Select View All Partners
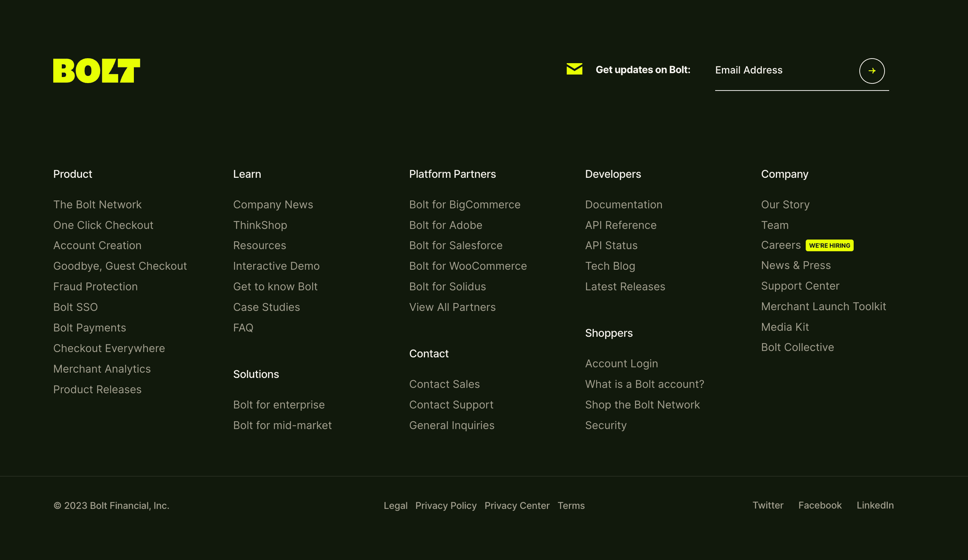Viewport: 968px width, 560px height. [452, 307]
